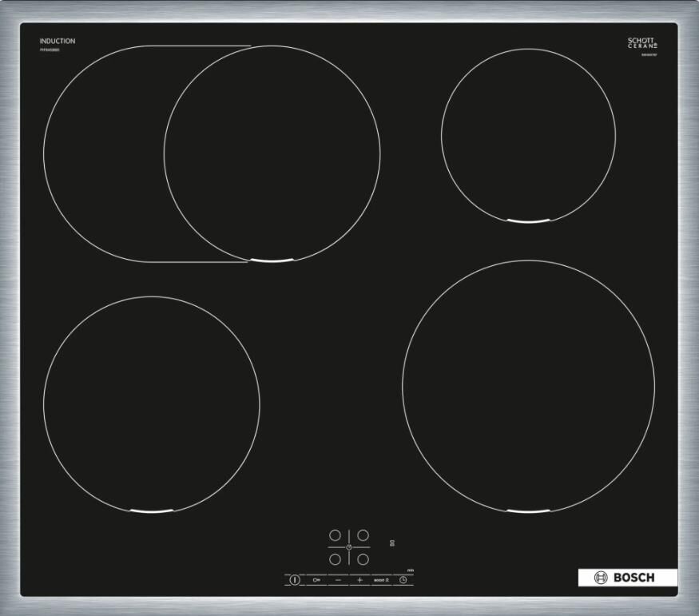Tap the childproof lock key icon
The image size is (699, 616).
coord(316,579)
